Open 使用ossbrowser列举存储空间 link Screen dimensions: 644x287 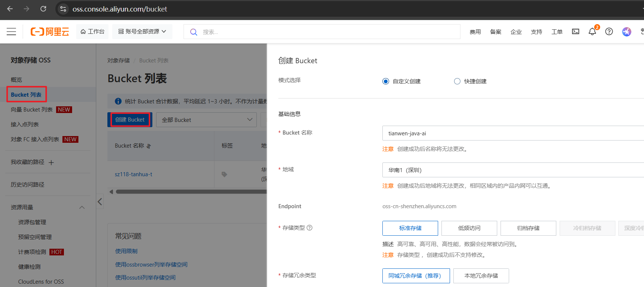pos(151,264)
